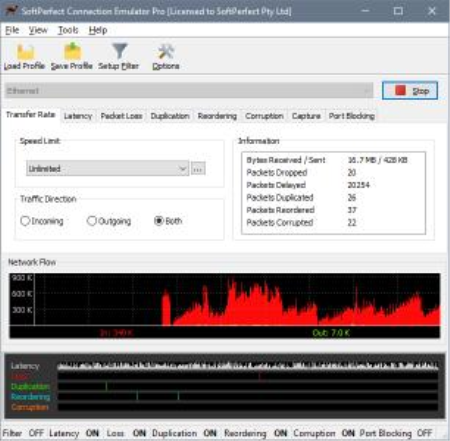Open the View menu
Screen dimensions: 450x441
tap(38, 30)
